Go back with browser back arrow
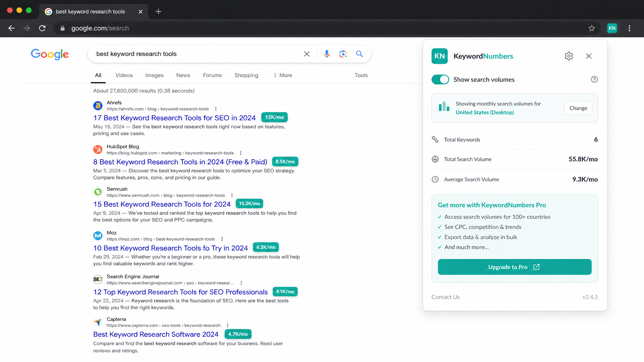 11,28
